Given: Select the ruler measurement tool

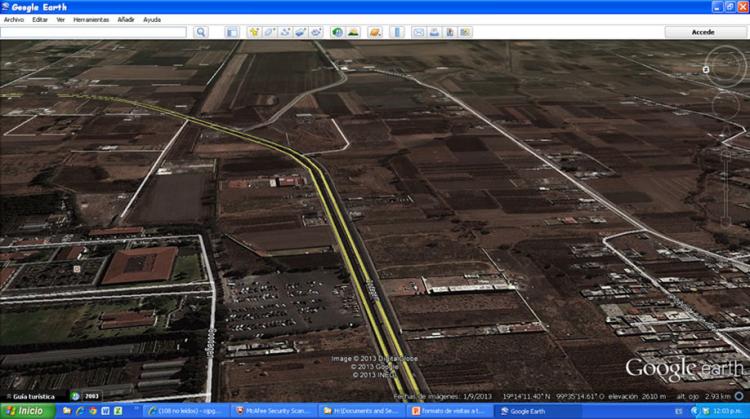Looking at the screenshot, I should [397, 32].
